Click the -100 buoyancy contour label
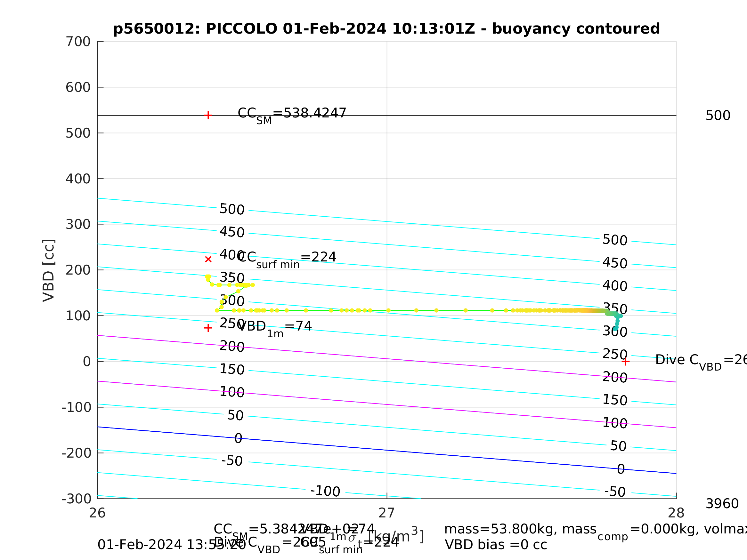 [x=325, y=491]
